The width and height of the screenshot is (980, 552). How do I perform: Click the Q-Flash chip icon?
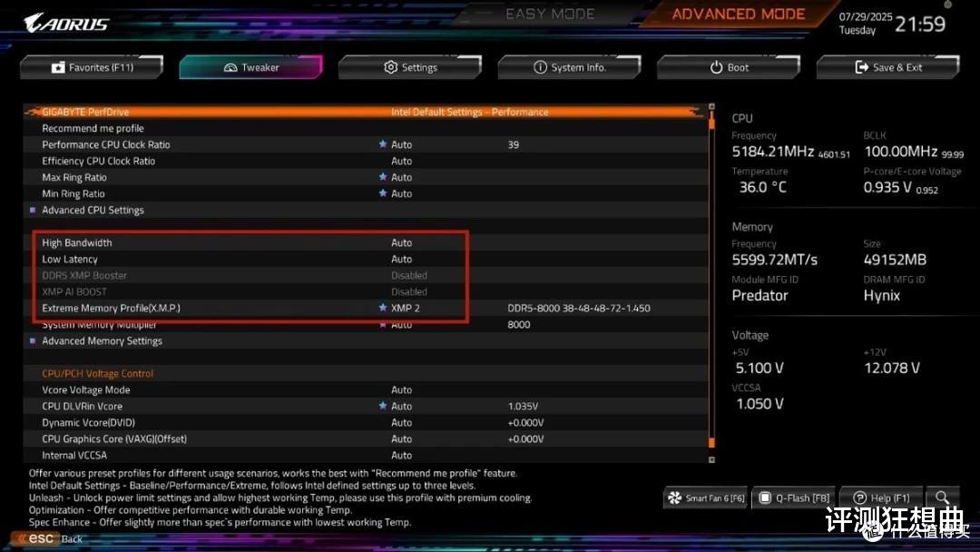(764, 498)
